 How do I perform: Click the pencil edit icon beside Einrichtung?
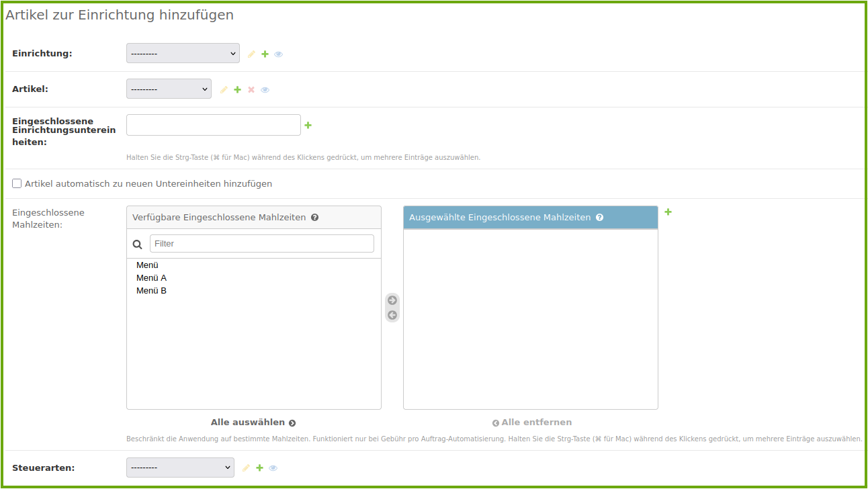252,54
